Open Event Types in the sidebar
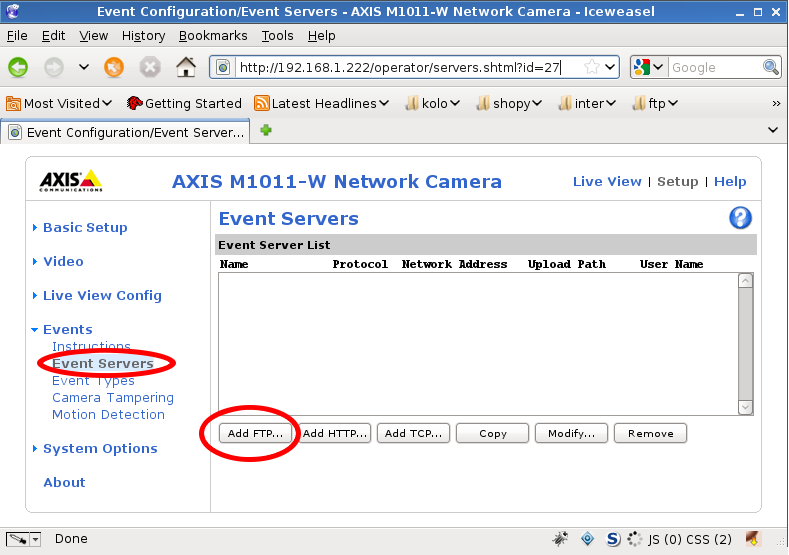 tap(93, 381)
